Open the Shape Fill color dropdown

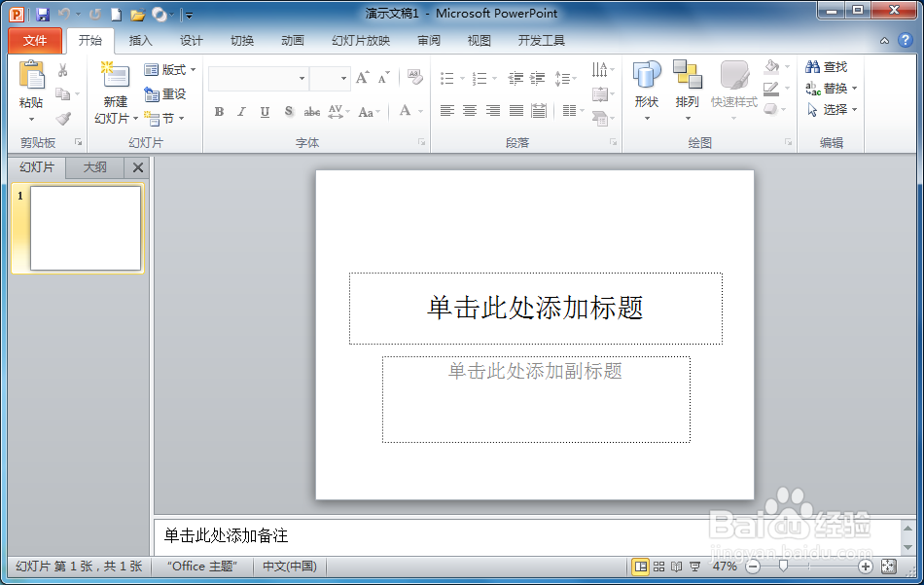787,66
